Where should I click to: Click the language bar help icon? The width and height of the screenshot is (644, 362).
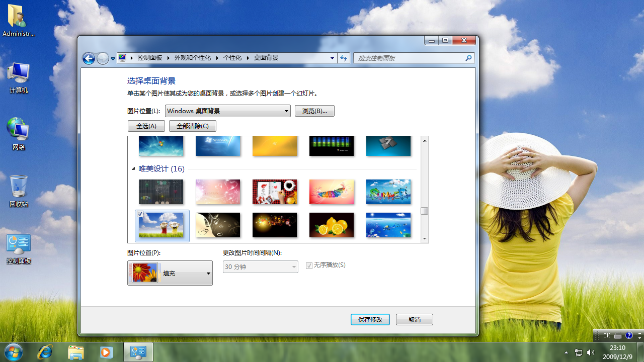tap(629, 335)
